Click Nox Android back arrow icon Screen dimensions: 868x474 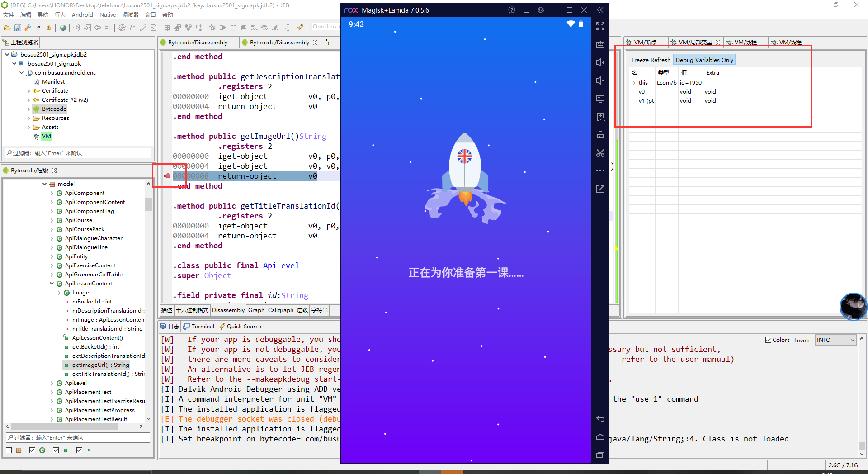(x=600, y=419)
